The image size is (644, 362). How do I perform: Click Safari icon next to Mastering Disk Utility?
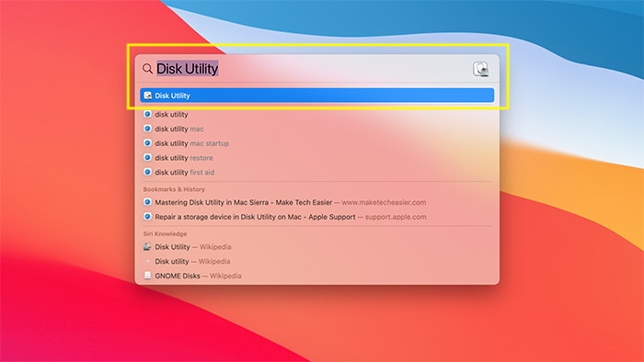[x=147, y=202]
